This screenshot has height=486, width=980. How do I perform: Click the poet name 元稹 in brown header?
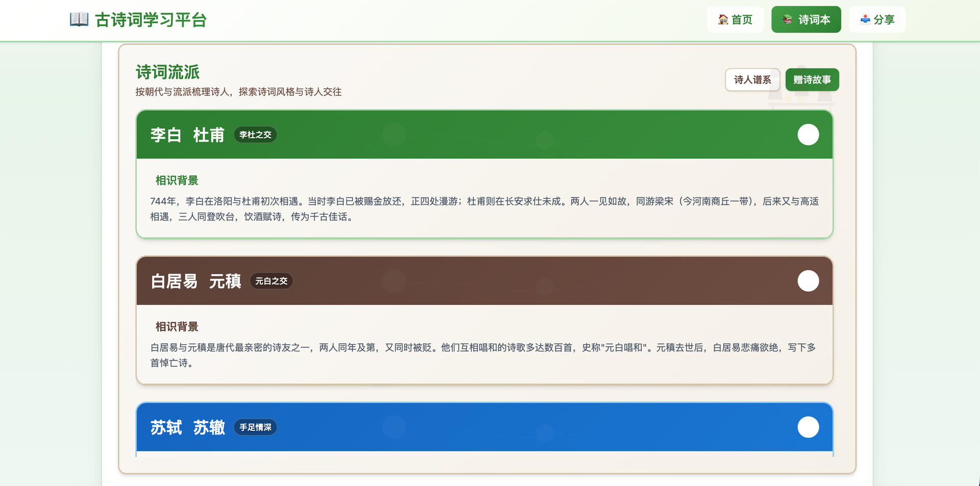225,282
